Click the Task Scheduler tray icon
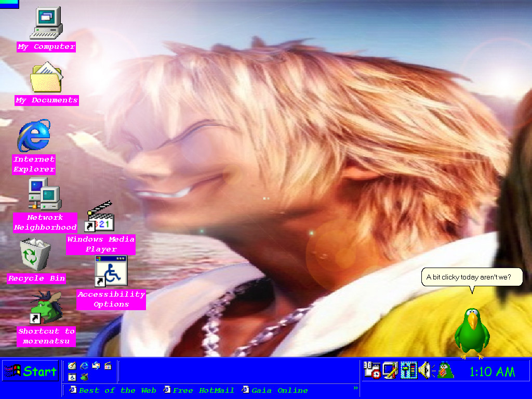Image resolution: width=532 pixels, height=399 pixels. [x=372, y=370]
